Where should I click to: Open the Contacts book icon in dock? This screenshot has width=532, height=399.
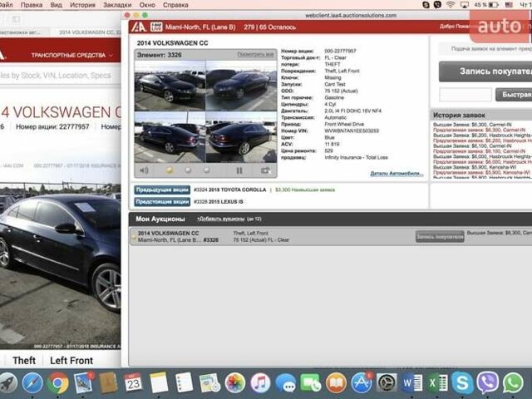[108, 382]
